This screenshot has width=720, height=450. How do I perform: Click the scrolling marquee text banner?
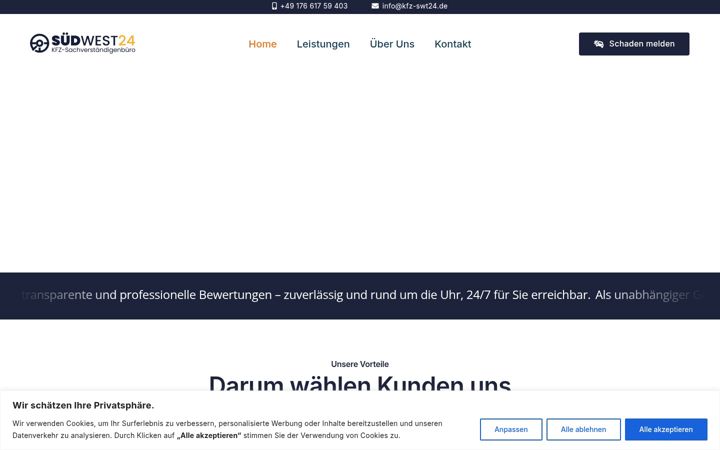coord(360,295)
